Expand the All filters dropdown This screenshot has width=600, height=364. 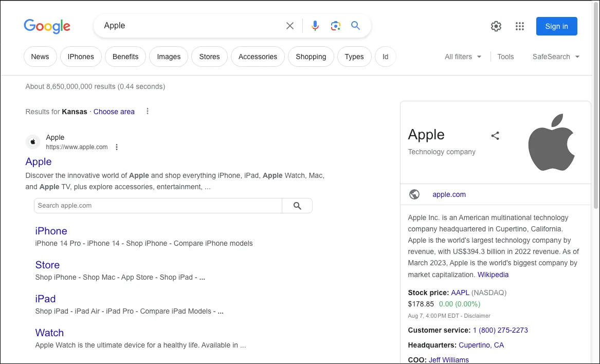(463, 57)
